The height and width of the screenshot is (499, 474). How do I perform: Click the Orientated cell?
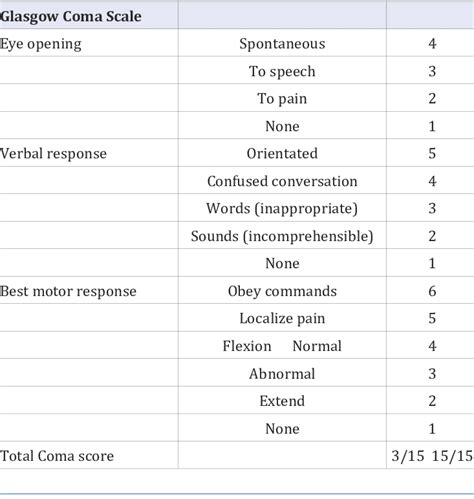tap(282, 154)
